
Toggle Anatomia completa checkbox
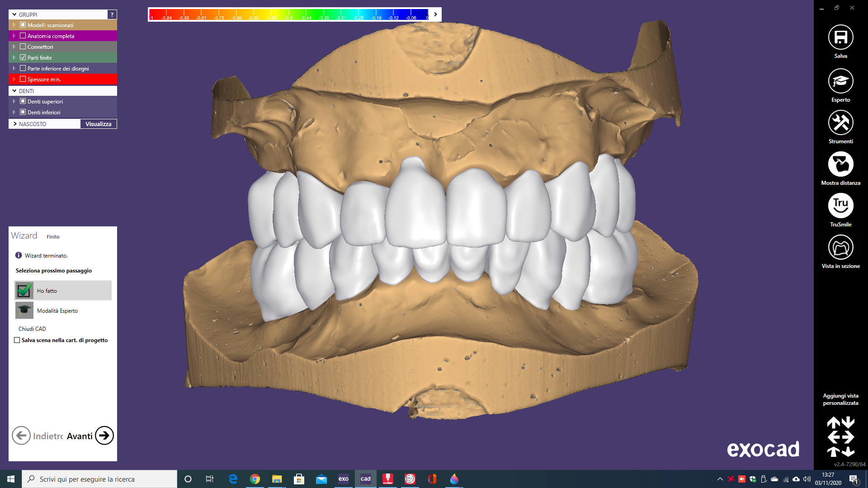23,36
